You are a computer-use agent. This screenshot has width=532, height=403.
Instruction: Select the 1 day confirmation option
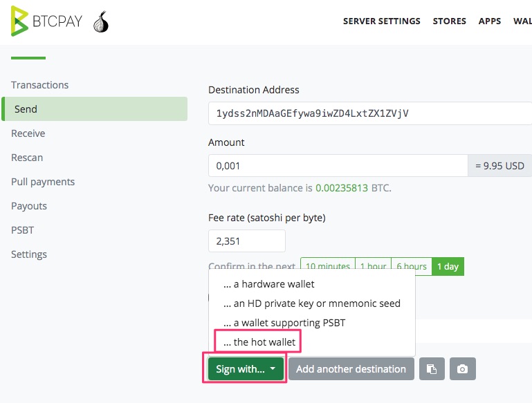(448, 266)
